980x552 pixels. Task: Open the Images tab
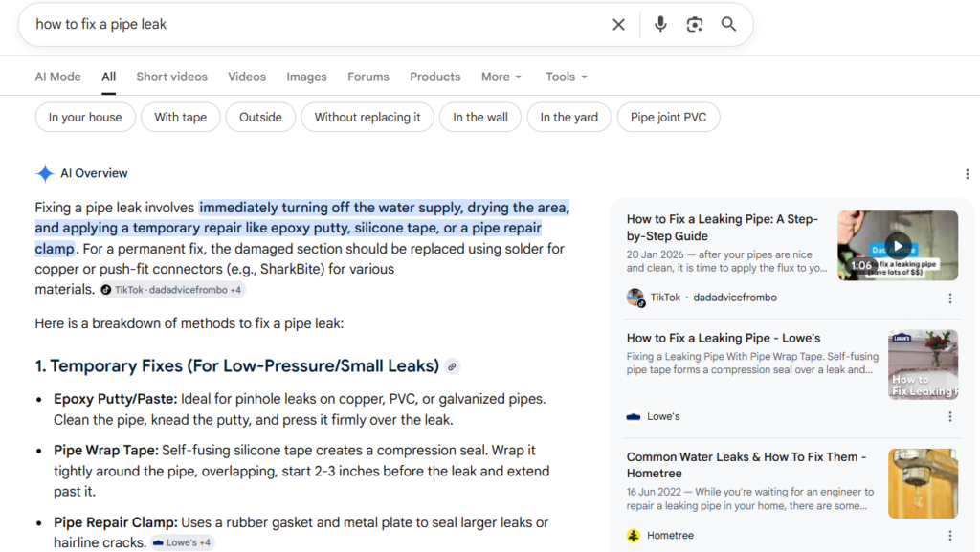pyautogui.click(x=306, y=77)
